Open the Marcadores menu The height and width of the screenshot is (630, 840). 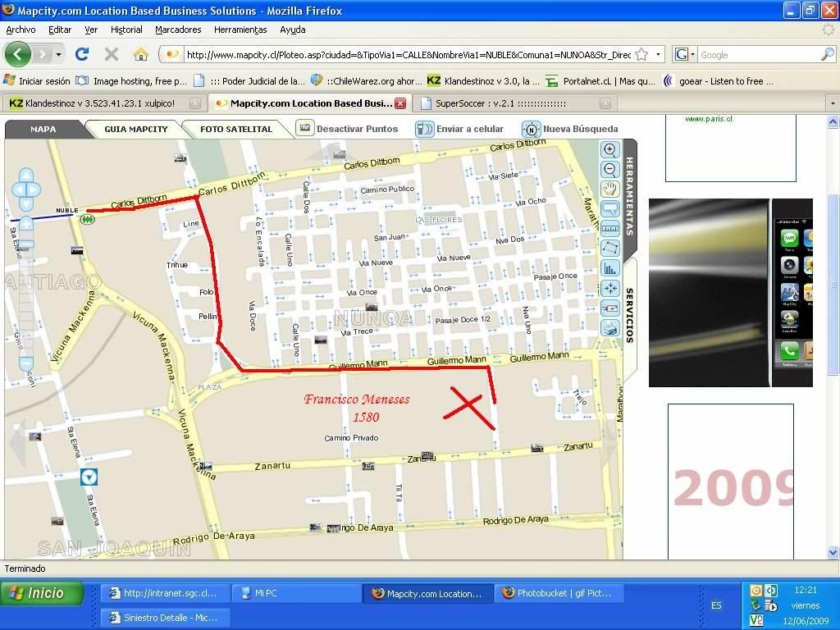point(178,30)
